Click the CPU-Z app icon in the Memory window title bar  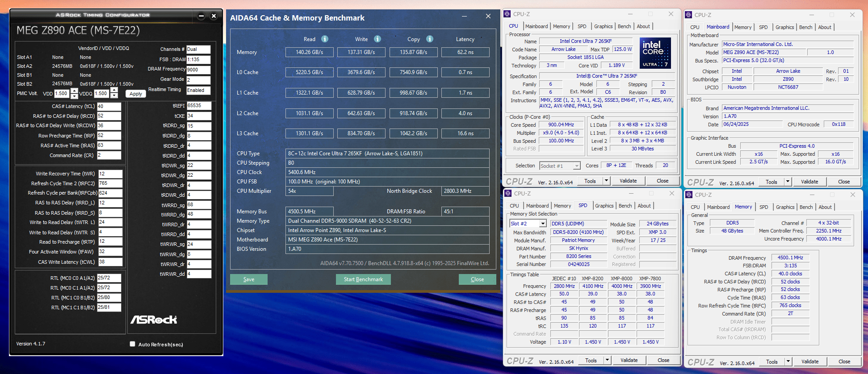point(689,195)
